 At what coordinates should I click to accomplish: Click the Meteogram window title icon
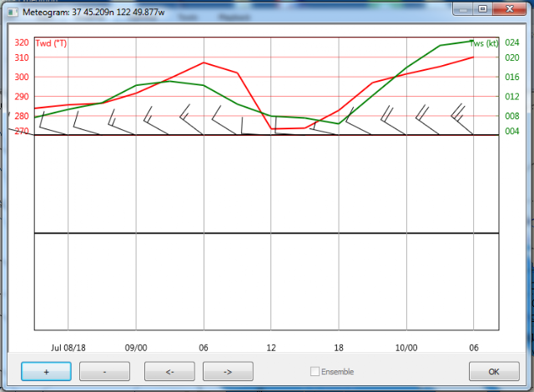click(x=13, y=13)
